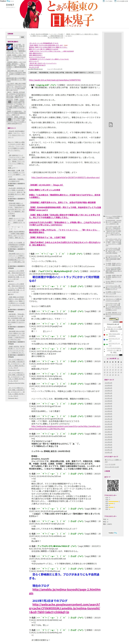Open the 2010年11月 monthly archive
This screenshot has width=129, height=644.
click(x=108, y=453)
